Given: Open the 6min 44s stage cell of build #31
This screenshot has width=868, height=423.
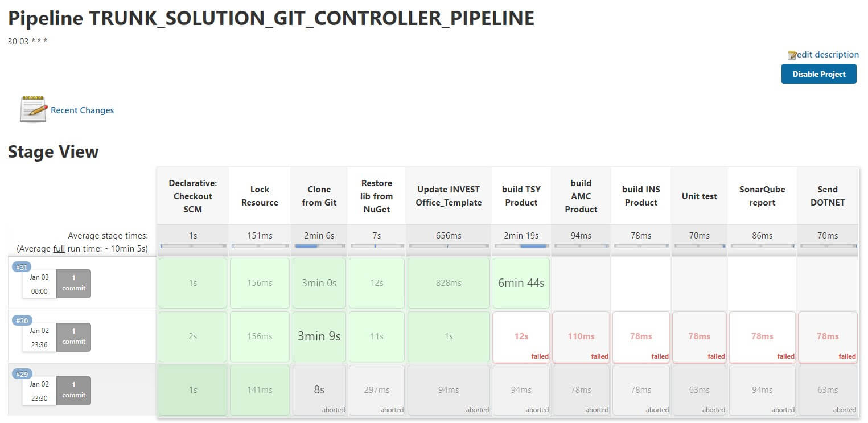Looking at the screenshot, I should point(521,283).
